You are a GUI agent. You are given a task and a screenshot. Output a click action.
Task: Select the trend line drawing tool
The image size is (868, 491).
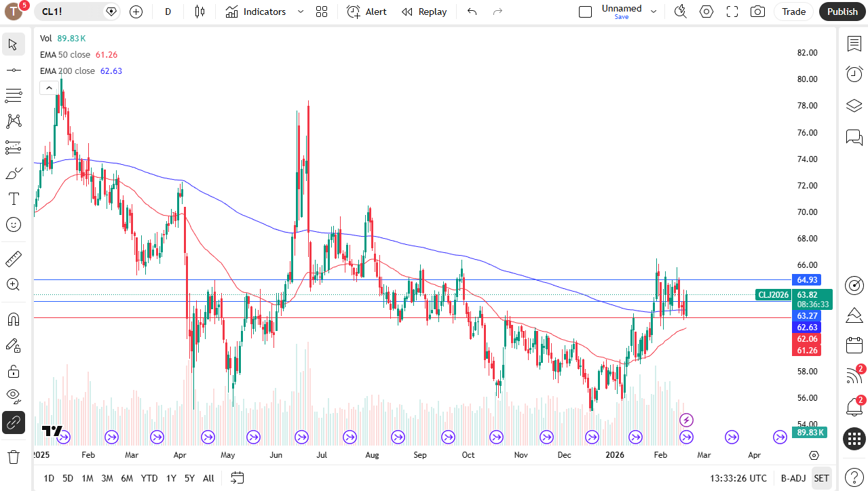[13, 70]
